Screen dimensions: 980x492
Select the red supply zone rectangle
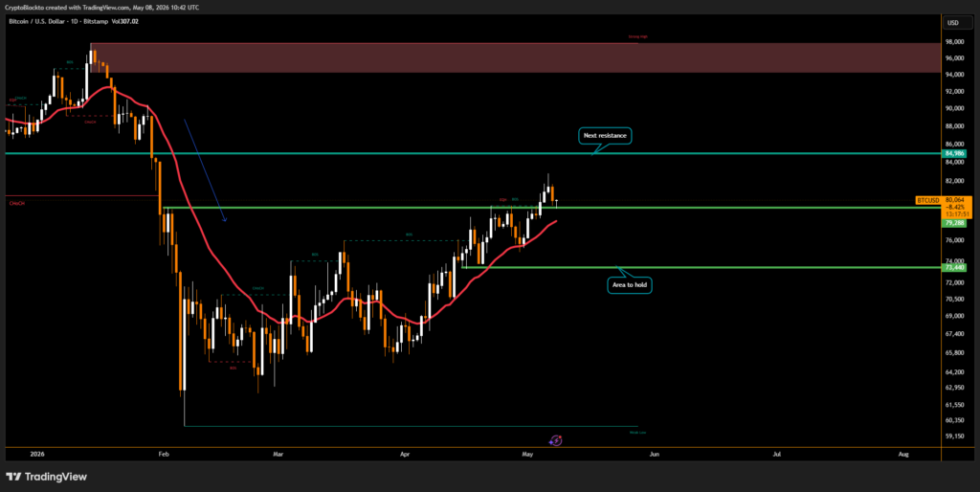515,57
